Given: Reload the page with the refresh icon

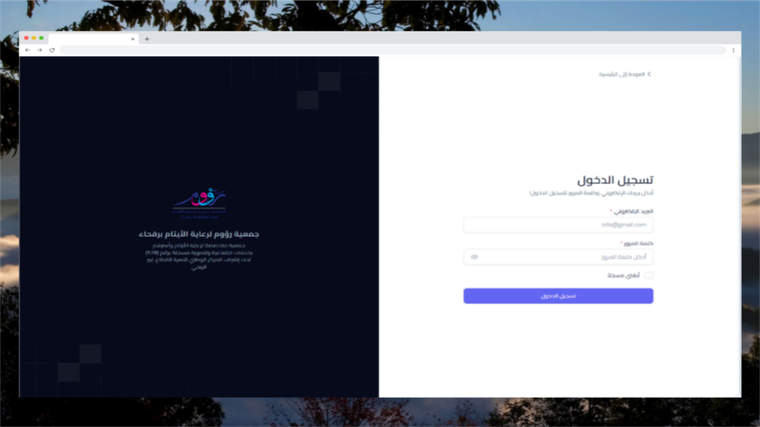Looking at the screenshot, I should point(52,50).
